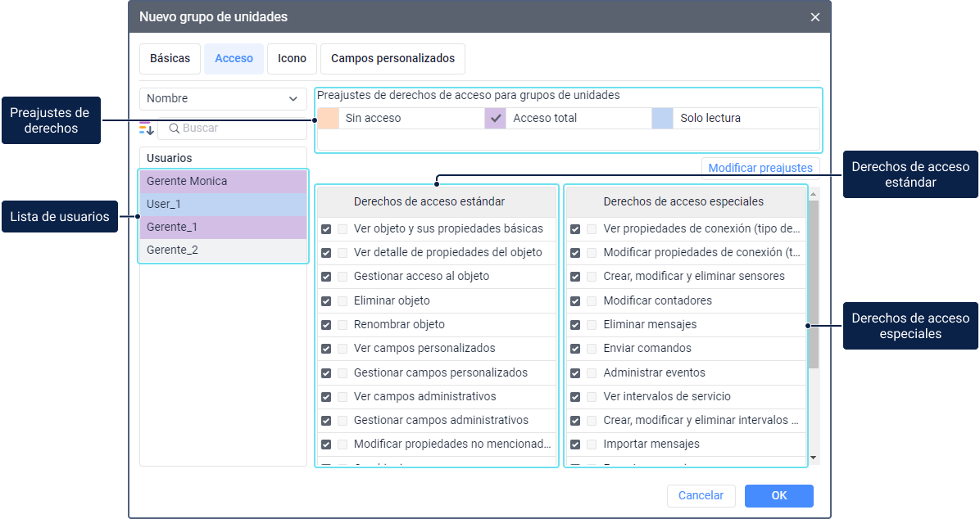Toggle the Enviar comandos checkbox
Viewport: 980px width, 519px height.
(575, 349)
